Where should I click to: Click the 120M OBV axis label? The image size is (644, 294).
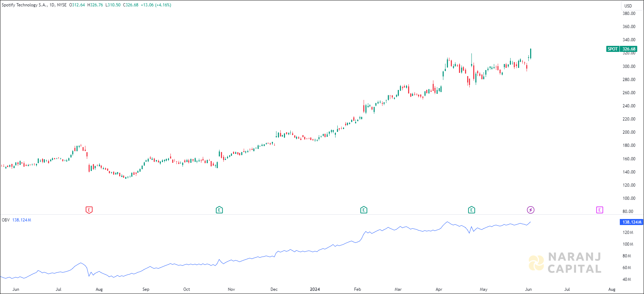628,232
